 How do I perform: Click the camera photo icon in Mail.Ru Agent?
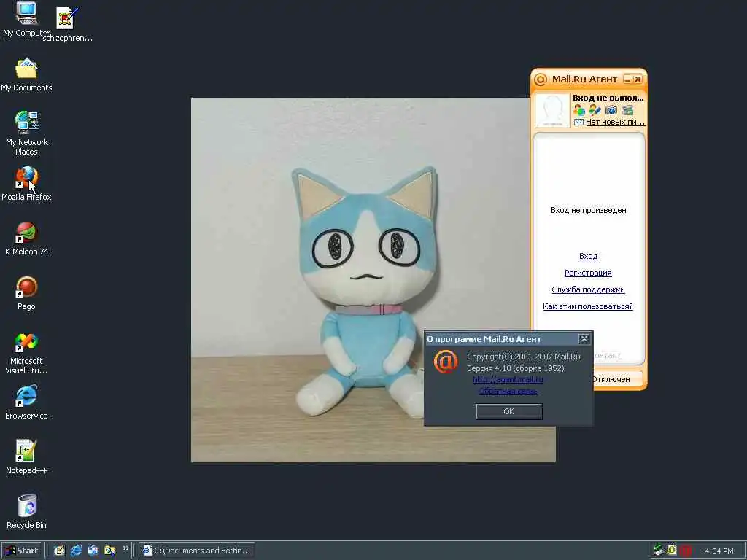click(x=611, y=110)
